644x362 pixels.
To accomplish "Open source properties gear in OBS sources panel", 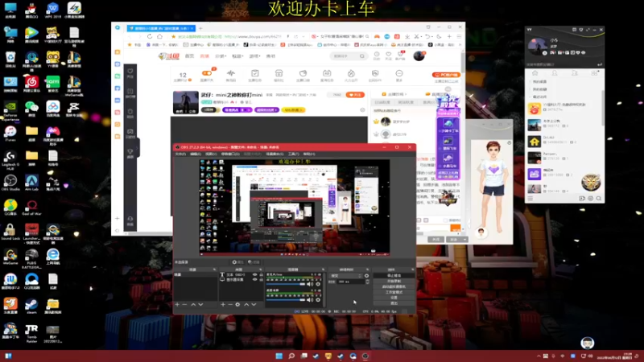I will [237, 305].
